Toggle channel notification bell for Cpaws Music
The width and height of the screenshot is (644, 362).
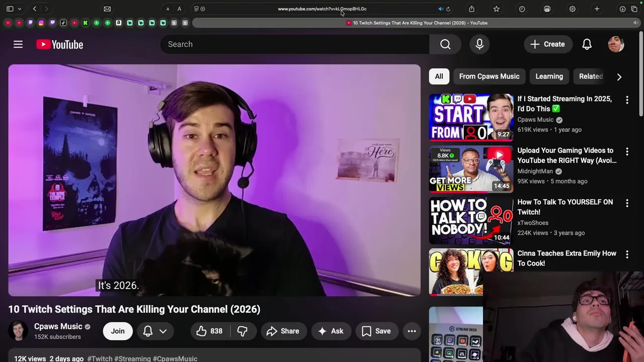(x=147, y=331)
